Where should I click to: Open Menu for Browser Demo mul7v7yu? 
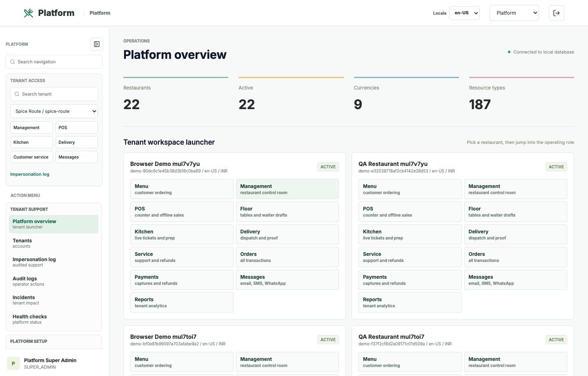pos(182,189)
